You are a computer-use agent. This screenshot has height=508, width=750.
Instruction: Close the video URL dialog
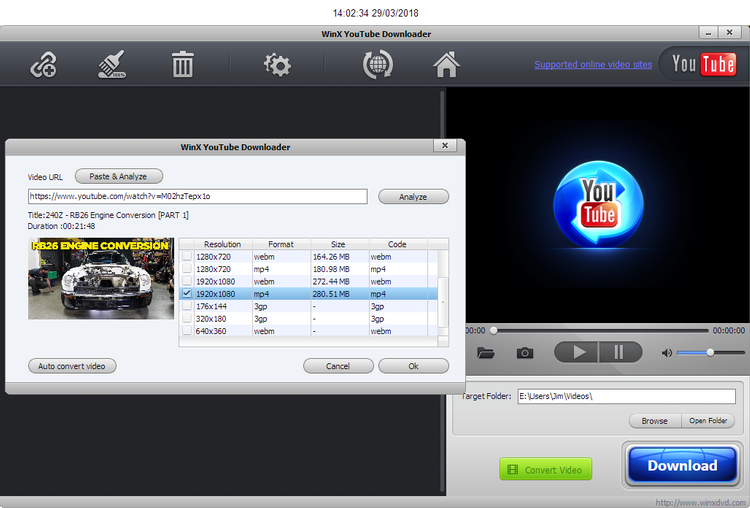coord(445,146)
